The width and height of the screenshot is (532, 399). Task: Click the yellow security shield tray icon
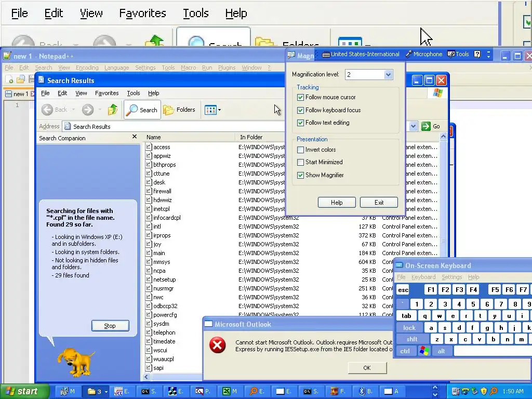(x=484, y=391)
